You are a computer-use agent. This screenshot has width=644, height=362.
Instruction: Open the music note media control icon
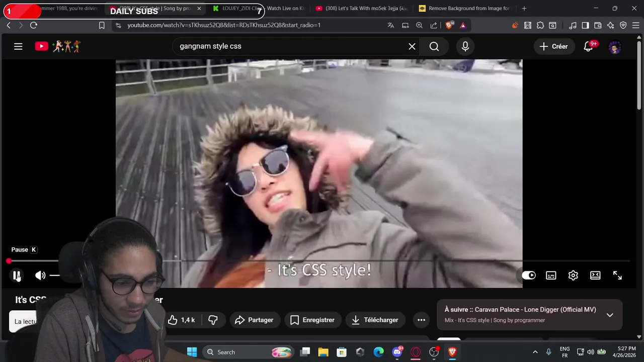(573, 25)
